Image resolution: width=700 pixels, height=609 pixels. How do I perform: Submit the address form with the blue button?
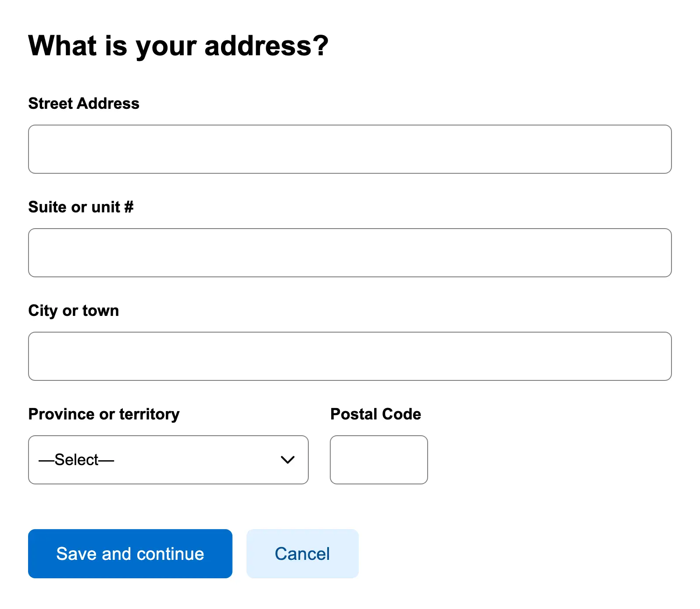coord(130,554)
